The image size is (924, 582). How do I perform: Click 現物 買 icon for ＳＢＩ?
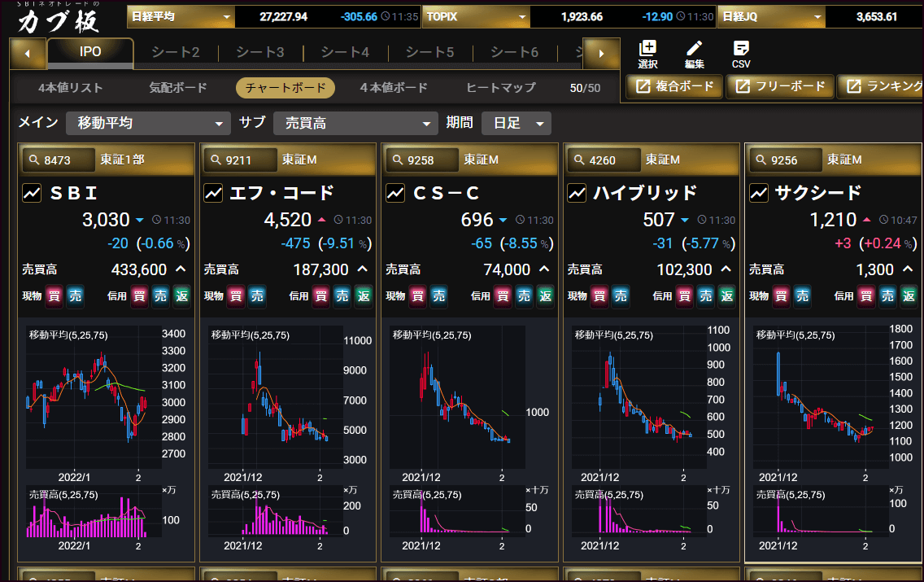tap(54, 296)
